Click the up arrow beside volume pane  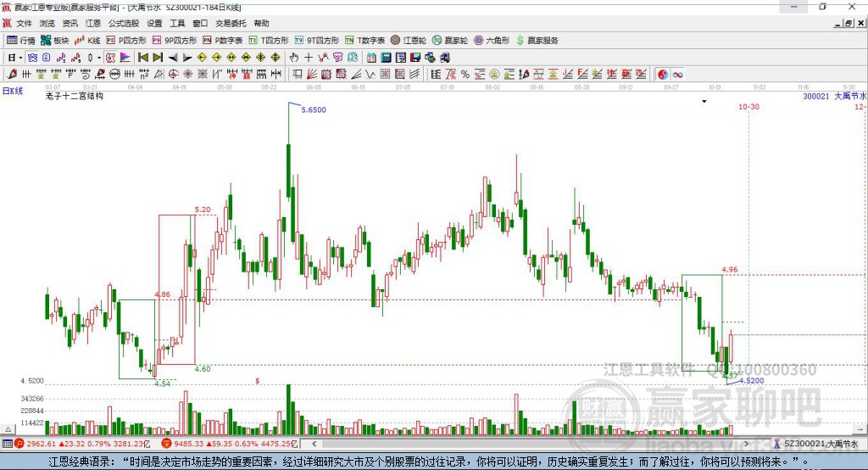click(x=8, y=429)
